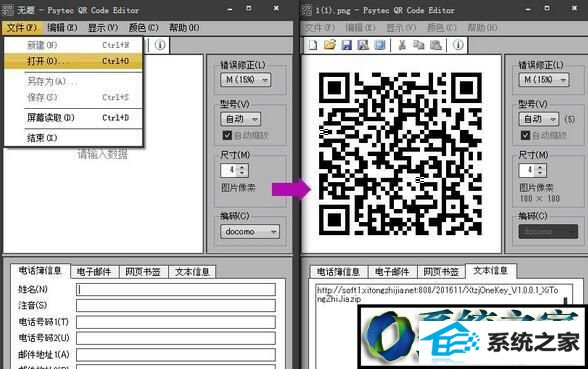Click the screen capture icon in right window toolbar
Image resolution: width=588 pixels, height=369 pixels.
click(380, 45)
